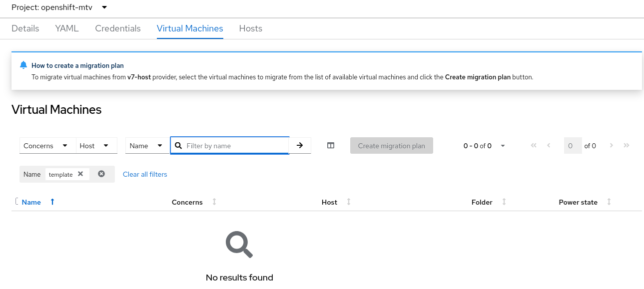Click Clear all filters link
644x289 pixels.
[x=145, y=174]
